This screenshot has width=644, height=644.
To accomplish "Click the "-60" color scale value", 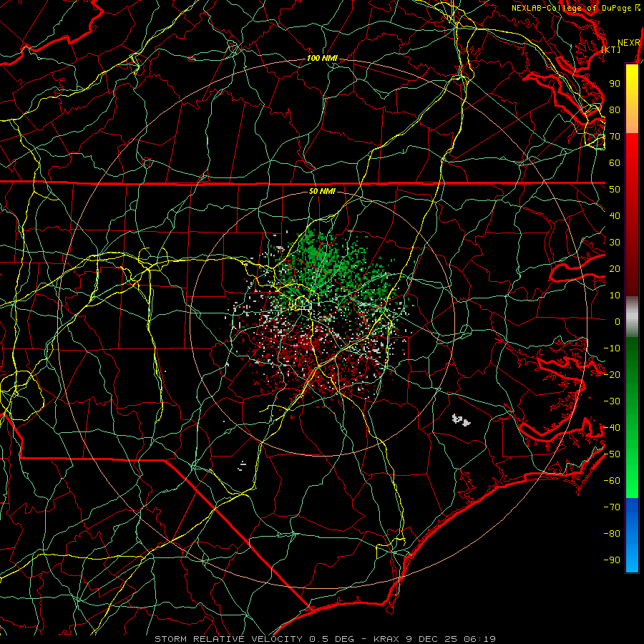I will click(612, 481).
